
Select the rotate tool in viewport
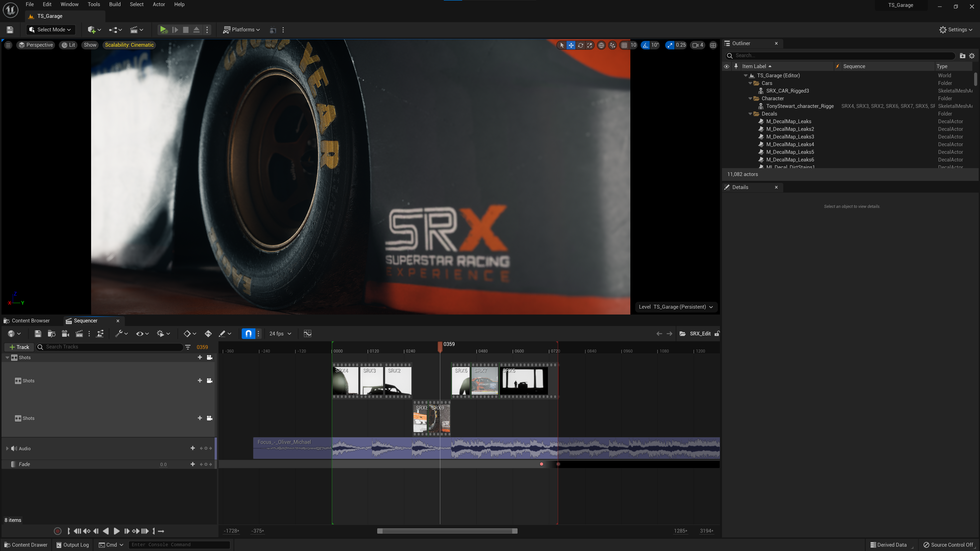(581, 45)
